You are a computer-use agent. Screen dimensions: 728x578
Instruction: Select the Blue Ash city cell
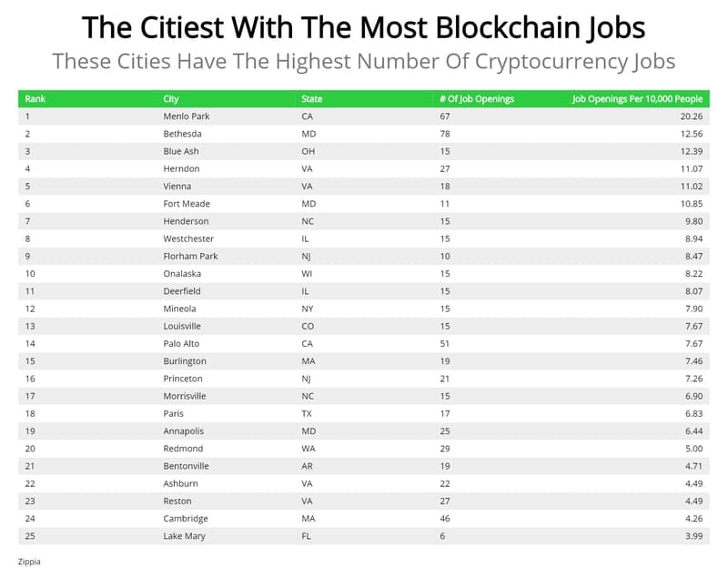tap(181, 151)
